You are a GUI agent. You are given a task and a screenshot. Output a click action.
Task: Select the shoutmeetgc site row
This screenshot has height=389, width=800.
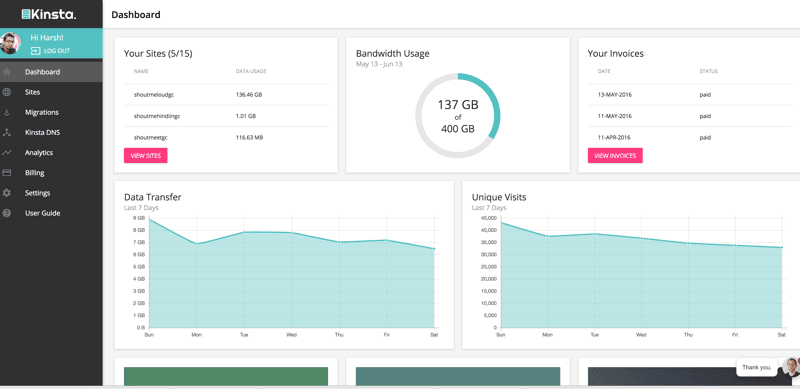(226, 138)
